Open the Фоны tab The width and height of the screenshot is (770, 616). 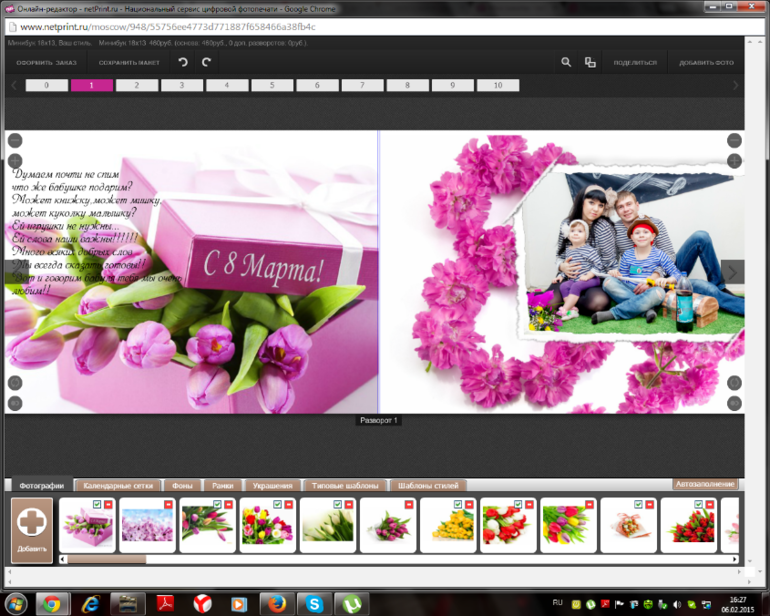pyautogui.click(x=182, y=485)
